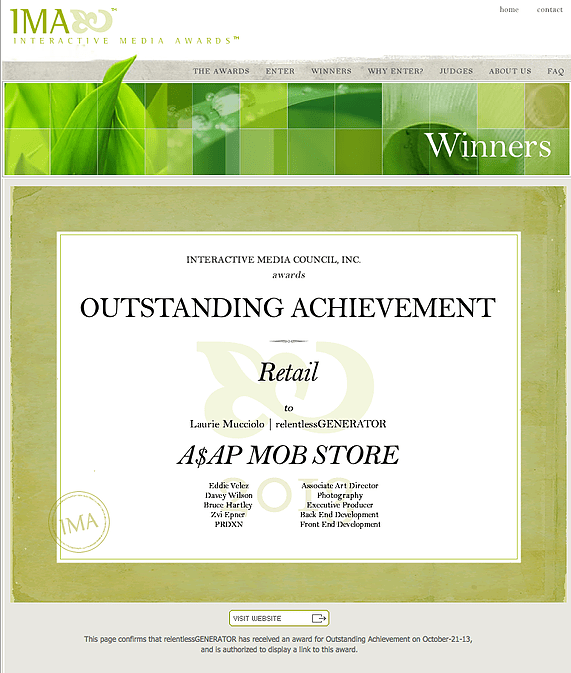Open WHY ENTER? in the navigation
Screen dimensions: 571x673
395,71
